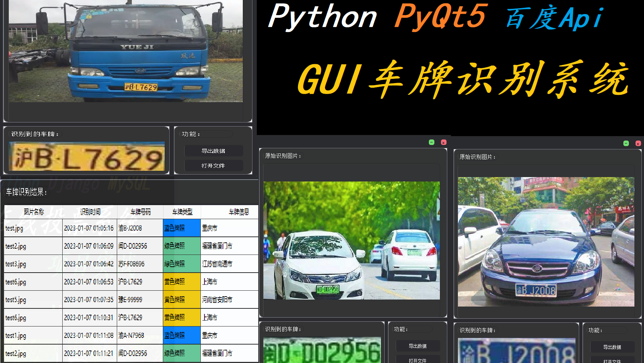Click time cell 2023-01-07 01:07:35
Image resolution: width=644 pixels, height=363 pixels.
coord(90,300)
